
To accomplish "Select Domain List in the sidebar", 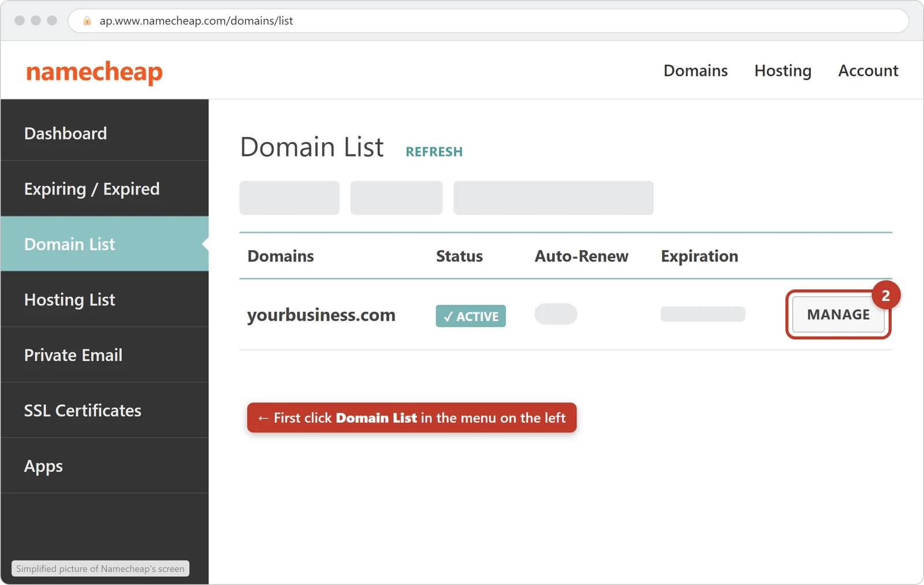I will pos(105,244).
